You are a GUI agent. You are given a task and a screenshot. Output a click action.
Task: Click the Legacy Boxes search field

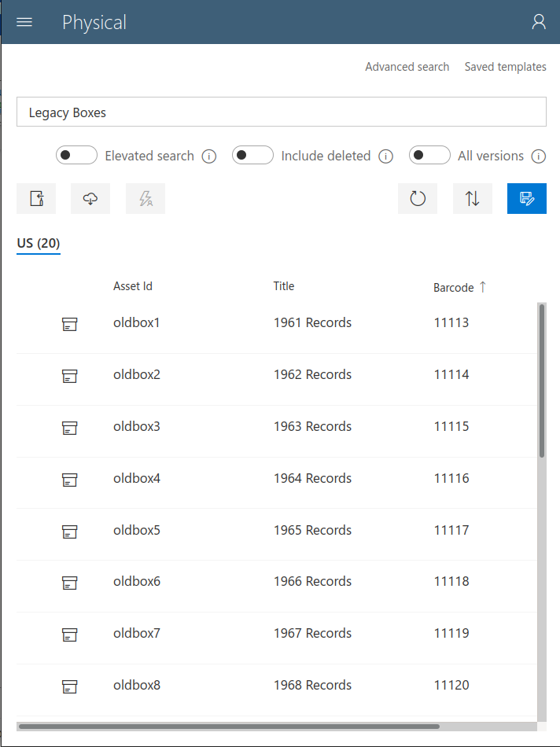coord(281,112)
